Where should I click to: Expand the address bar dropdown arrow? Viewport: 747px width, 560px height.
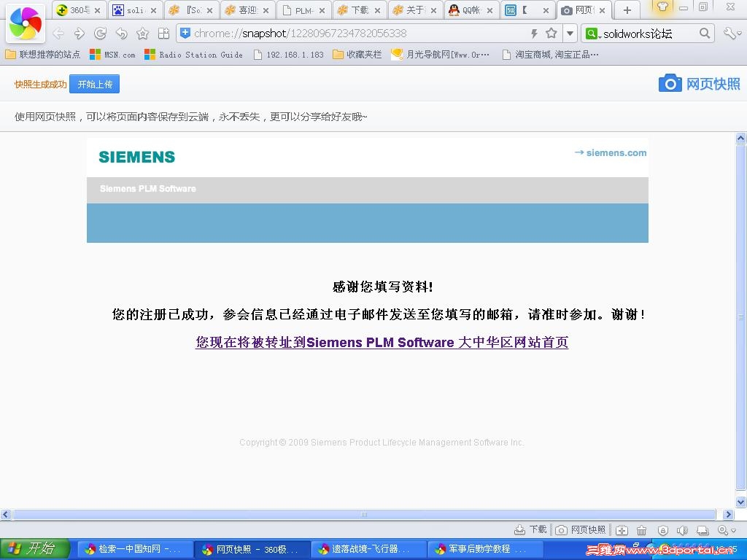(x=570, y=34)
